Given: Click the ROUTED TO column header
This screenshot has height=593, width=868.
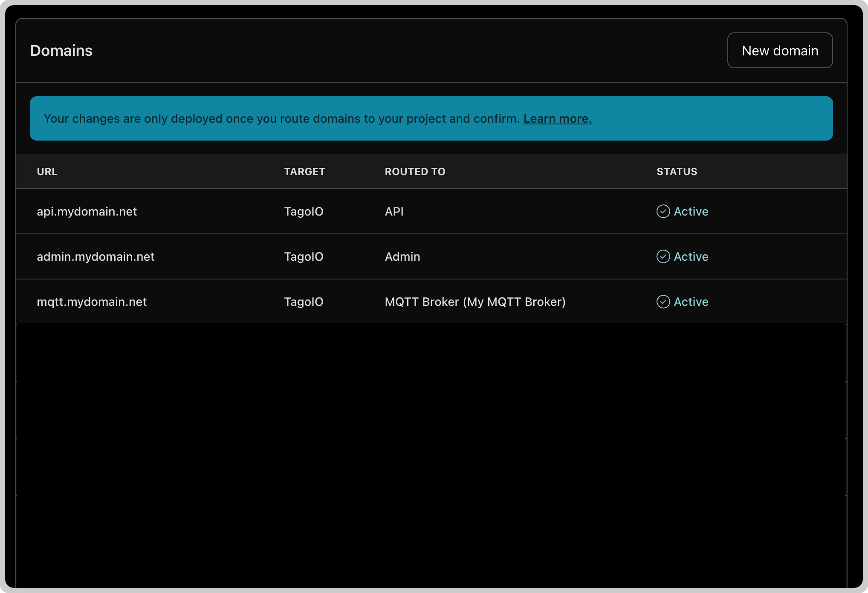Looking at the screenshot, I should tap(415, 172).
